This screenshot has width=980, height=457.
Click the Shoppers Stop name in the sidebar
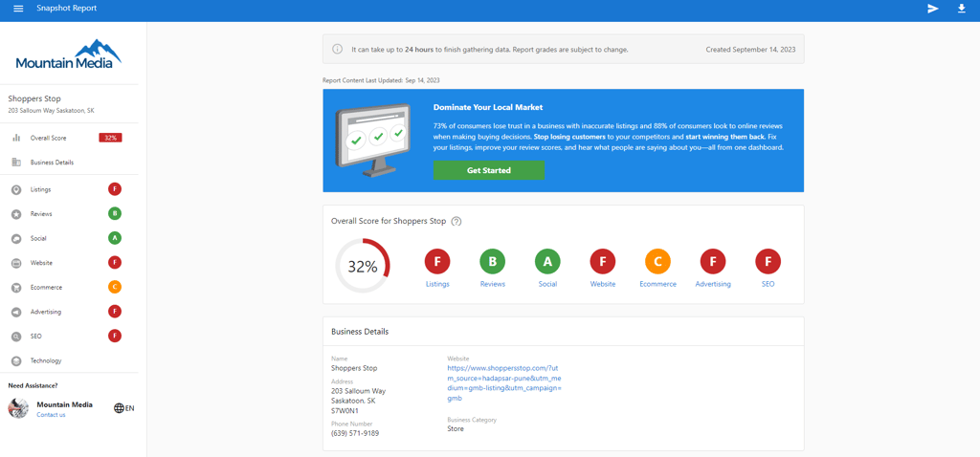coord(34,98)
